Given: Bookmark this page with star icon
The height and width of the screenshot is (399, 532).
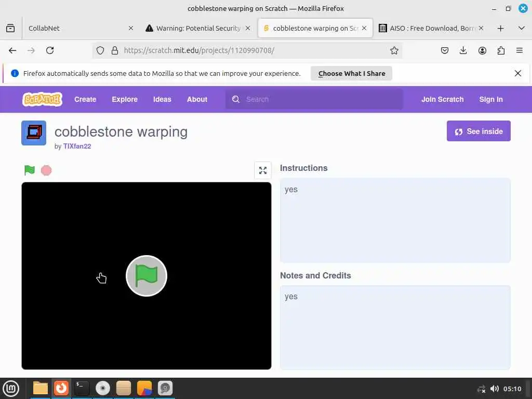Looking at the screenshot, I should click(394, 50).
